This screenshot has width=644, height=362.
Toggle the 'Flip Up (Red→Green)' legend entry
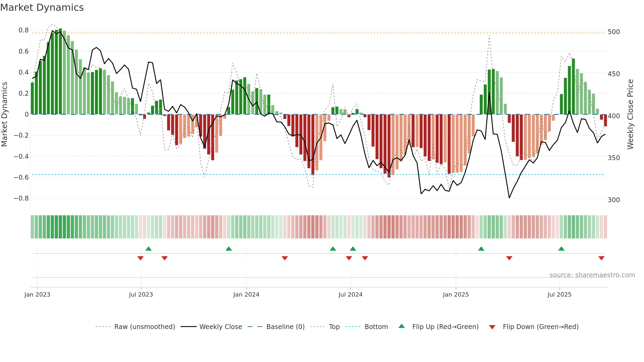(445, 327)
